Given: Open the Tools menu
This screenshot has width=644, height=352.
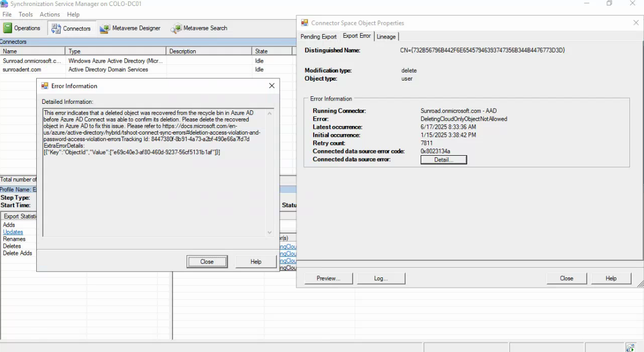Looking at the screenshot, I should pyautogui.click(x=25, y=15).
